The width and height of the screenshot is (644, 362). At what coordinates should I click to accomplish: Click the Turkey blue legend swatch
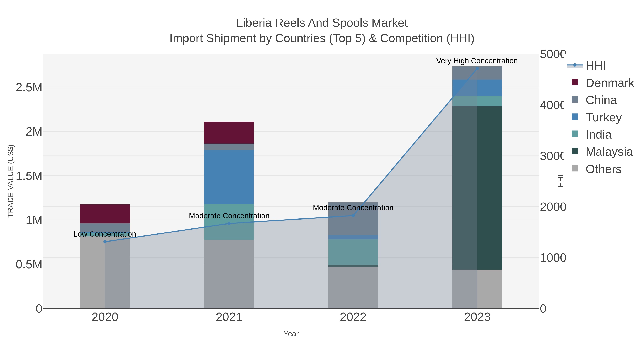(575, 117)
